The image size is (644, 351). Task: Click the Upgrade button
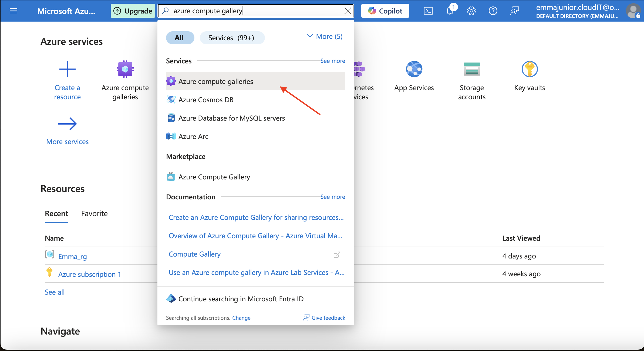tap(133, 11)
